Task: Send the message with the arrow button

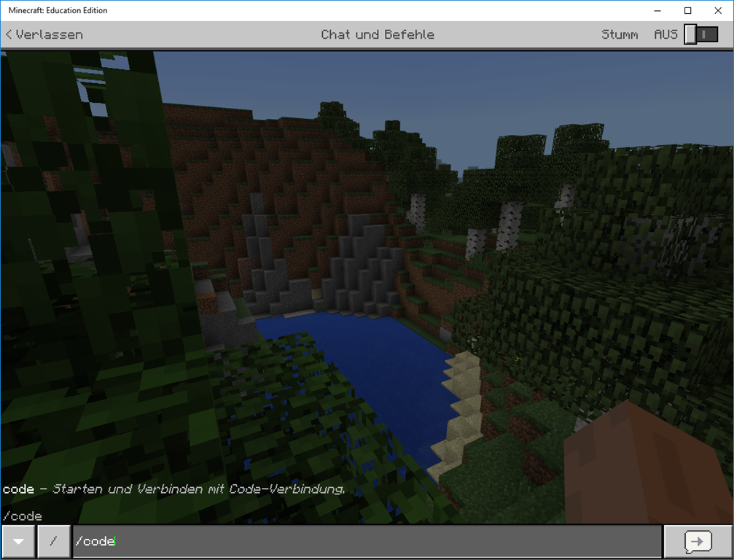Action: pos(698,542)
